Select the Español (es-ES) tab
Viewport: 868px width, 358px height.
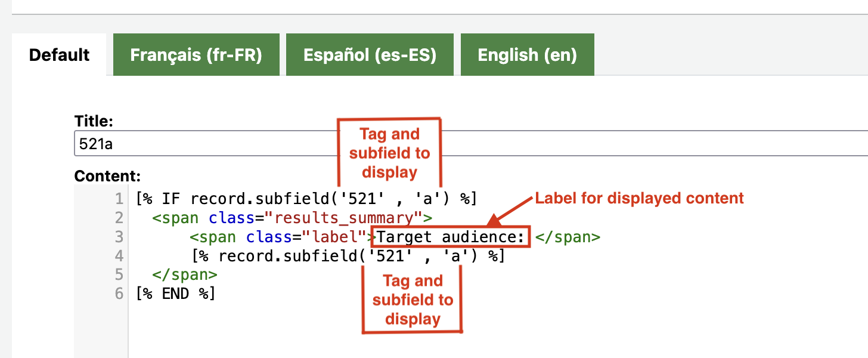click(x=370, y=55)
